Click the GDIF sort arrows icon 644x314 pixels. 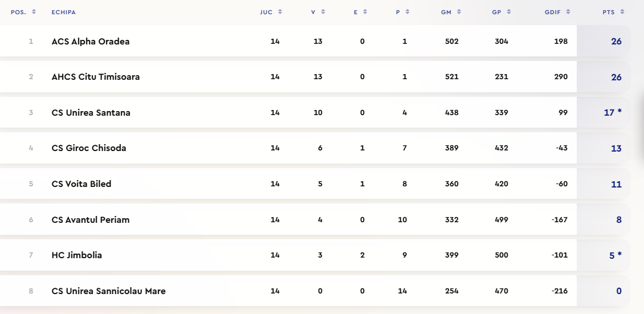pyautogui.click(x=569, y=12)
